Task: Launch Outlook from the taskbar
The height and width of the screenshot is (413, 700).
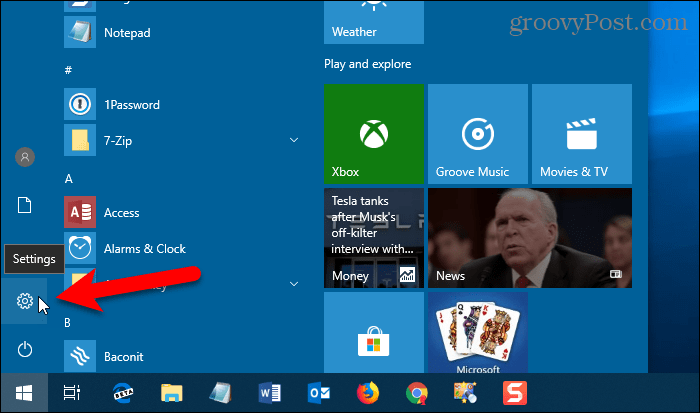Action: 319,393
